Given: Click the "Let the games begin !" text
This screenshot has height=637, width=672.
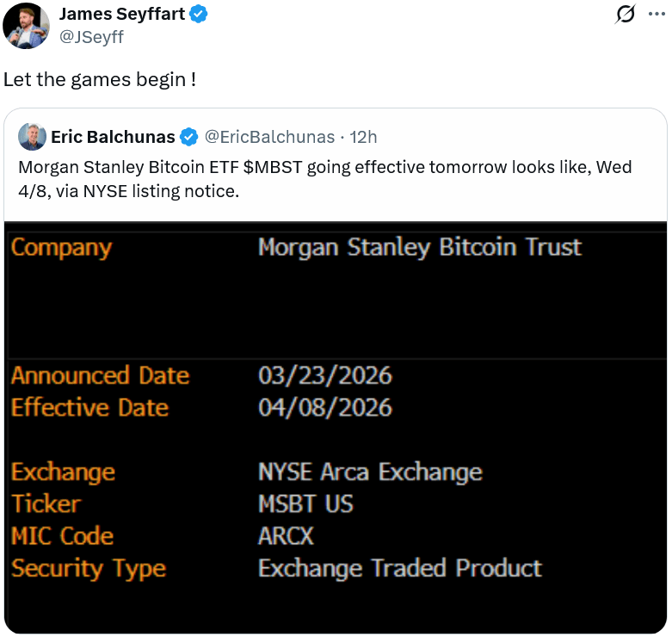Looking at the screenshot, I should pyautogui.click(x=100, y=79).
